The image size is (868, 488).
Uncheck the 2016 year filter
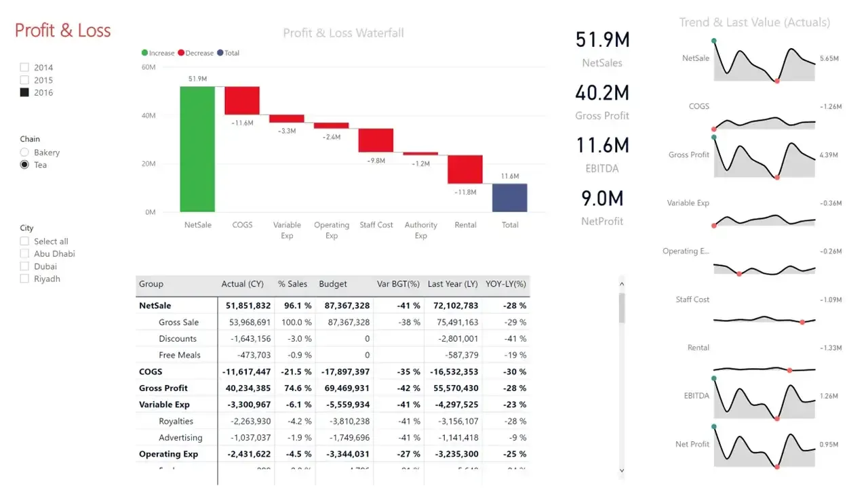coord(24,93)
